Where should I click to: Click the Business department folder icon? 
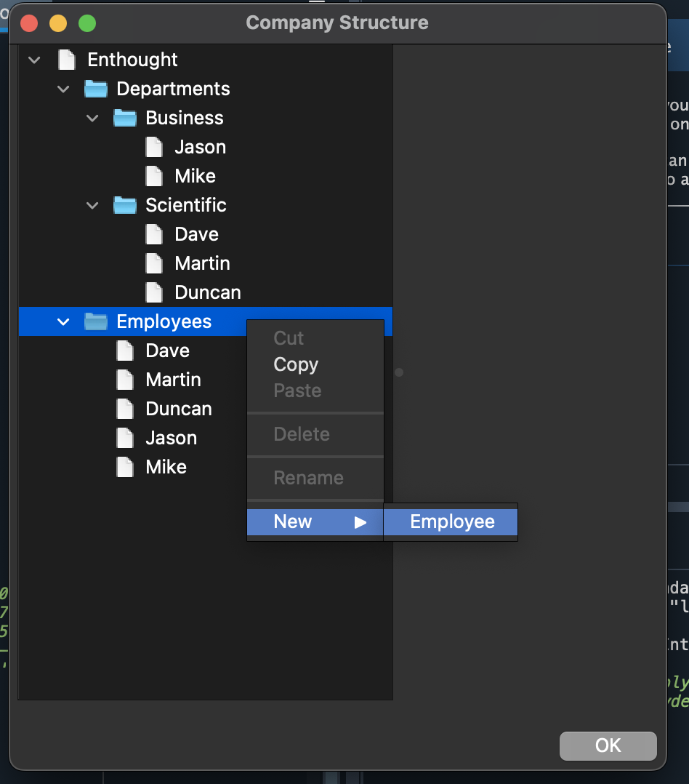click(x=124, y=117)
